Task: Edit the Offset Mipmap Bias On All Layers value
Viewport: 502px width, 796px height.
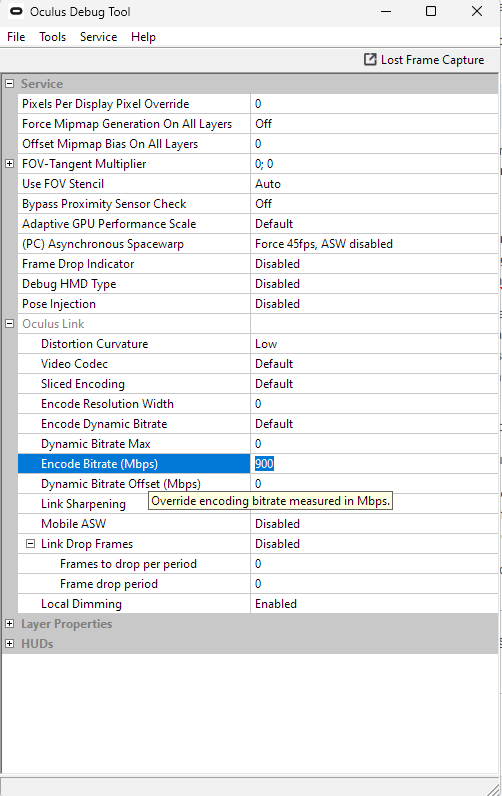Action: 374,144
